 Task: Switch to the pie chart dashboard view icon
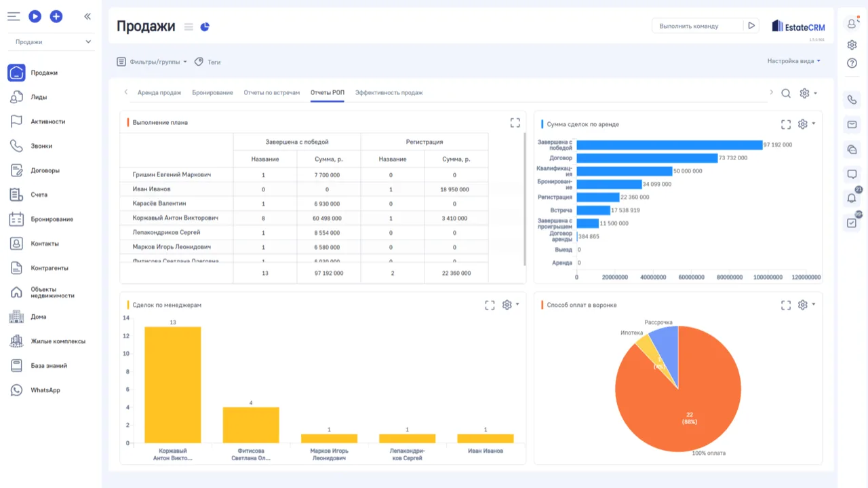point(205,26)
